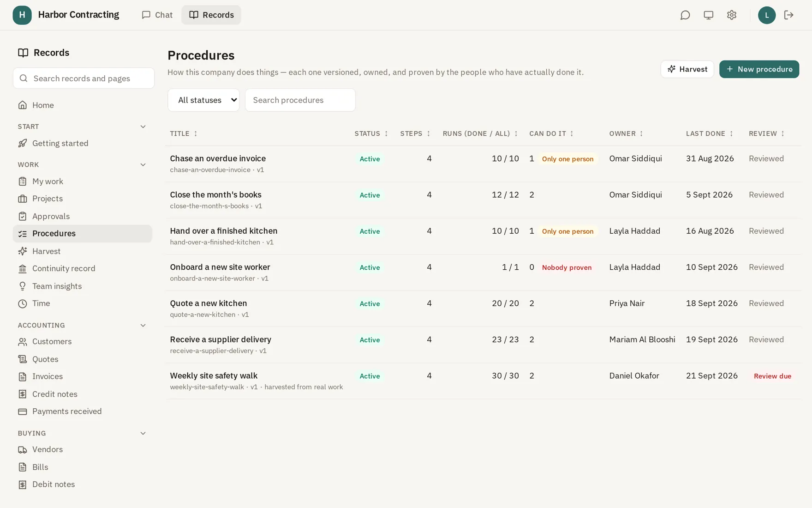Click the Credit notes icon
The height and width of the screenshot is (508, 812).
(x=23, y=394)
